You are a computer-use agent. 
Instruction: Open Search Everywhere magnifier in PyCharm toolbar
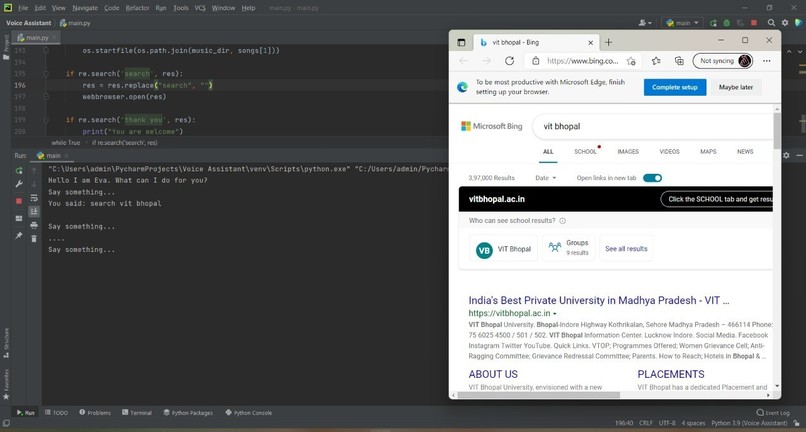tap(771, 23)
